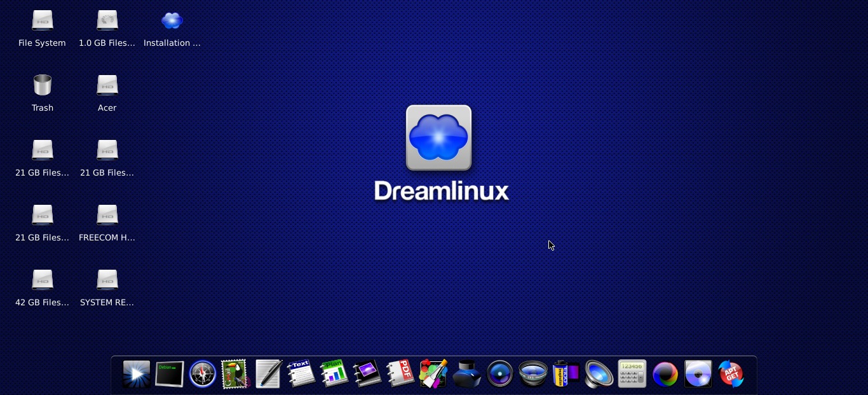Open the 42 GB Filesystem volume icon

tap(43, 280)
